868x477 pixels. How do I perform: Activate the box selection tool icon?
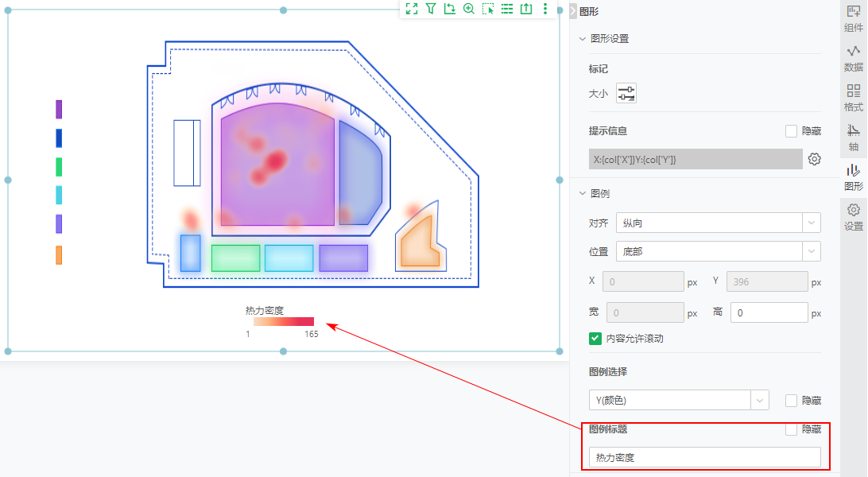[487, 9]
